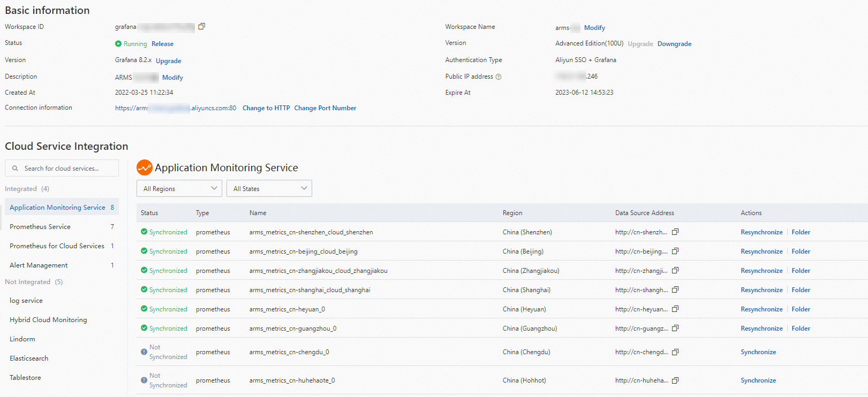This screenshot has height=397, width=868.
Task: Copy data source address for Beijing row
Action: click(675, 251)
